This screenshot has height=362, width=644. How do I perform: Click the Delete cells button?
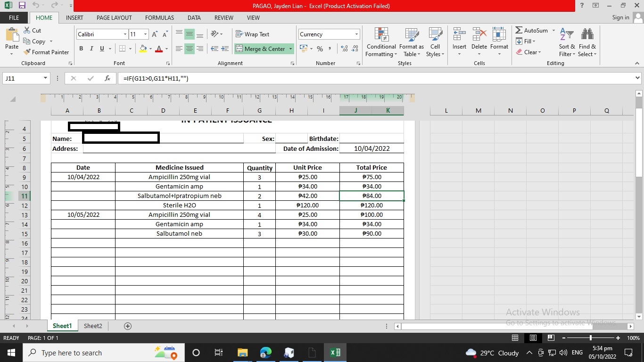pos(479,41)
